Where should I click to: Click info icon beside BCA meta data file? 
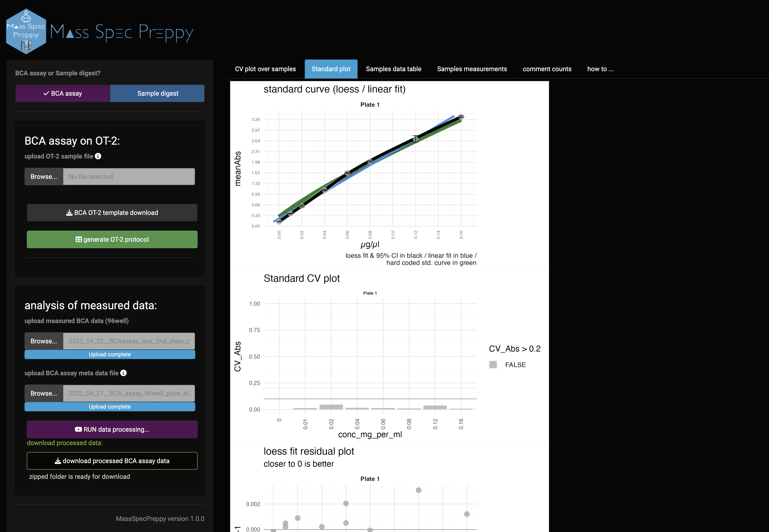(124, 373)
